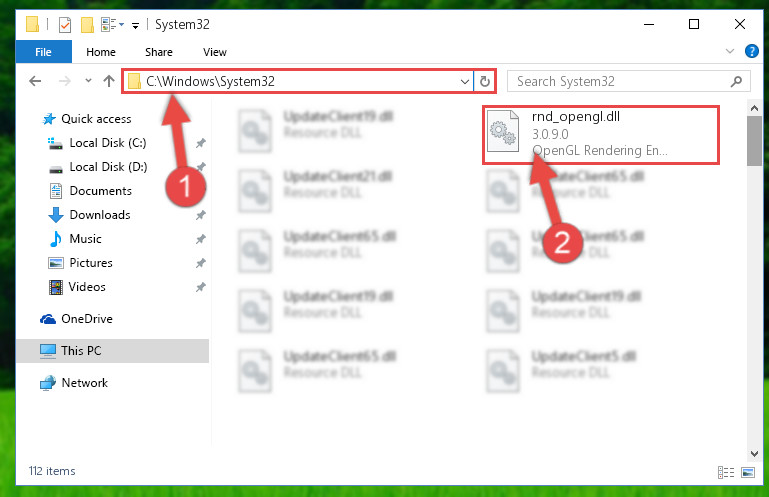Viewport: 769px width, 497px height.
Task: Open the Help question mark icon
Action: (x=751, y=51)
